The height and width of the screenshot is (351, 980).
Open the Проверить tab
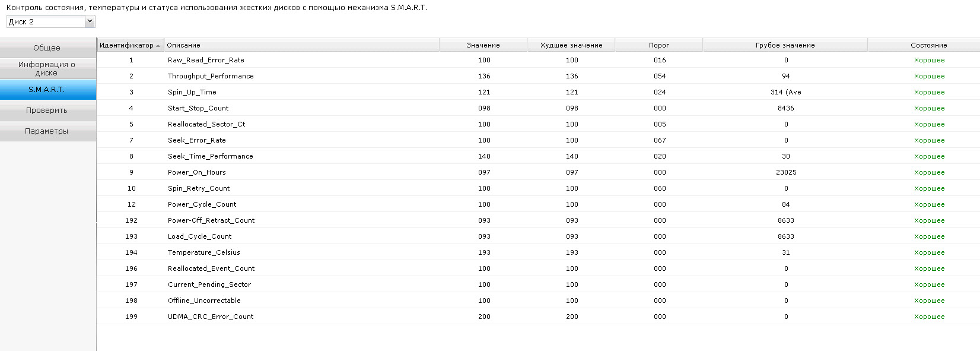pyautogui.click(x=47, y=110)
